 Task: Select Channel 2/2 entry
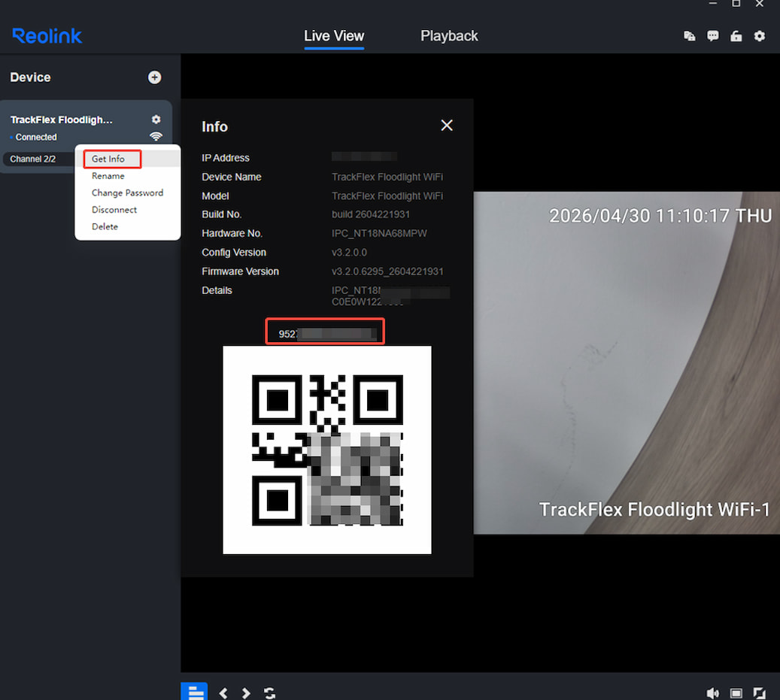pyautogui.click(x=39, y=159)
